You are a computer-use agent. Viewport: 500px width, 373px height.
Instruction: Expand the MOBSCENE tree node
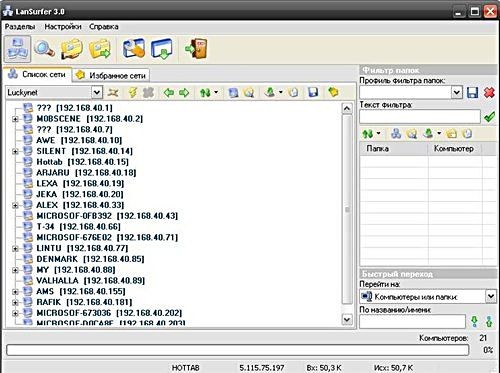pos(15,119)
